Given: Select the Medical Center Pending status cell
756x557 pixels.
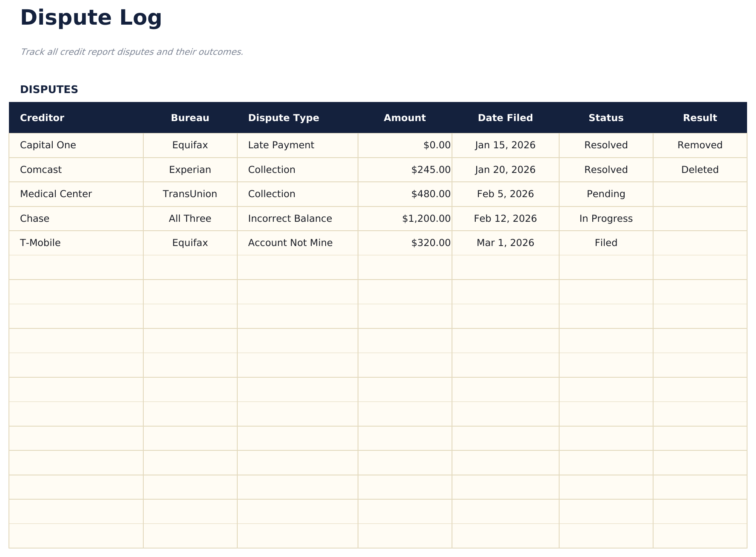Looking at the screenshot, I should point(605,194).
